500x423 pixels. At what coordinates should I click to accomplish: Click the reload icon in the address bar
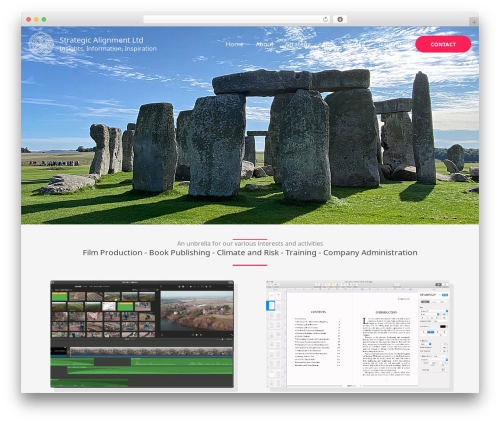[325, 19]
